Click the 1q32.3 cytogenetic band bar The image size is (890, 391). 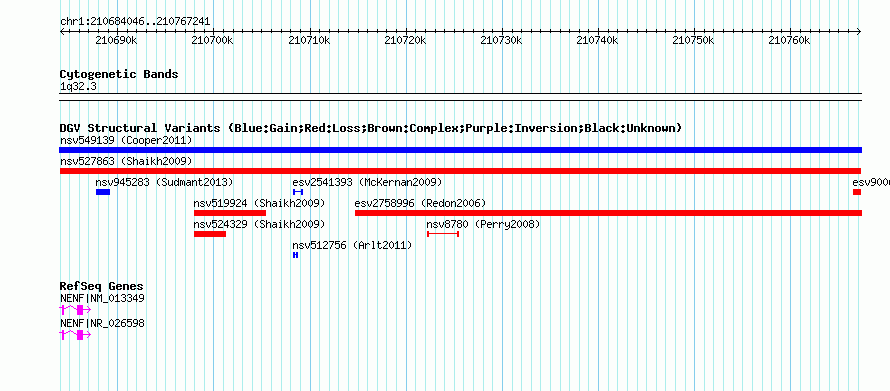(460, 97)
